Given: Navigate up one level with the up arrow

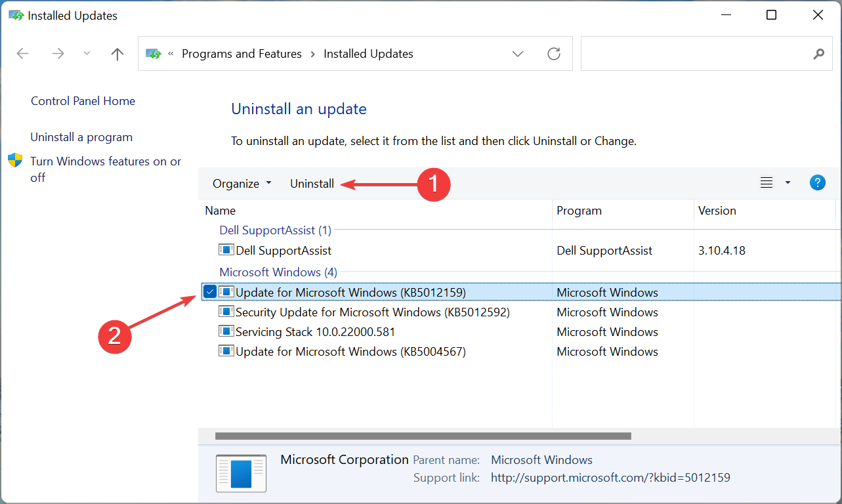Looking at the screenshot, I should point(117,53).
